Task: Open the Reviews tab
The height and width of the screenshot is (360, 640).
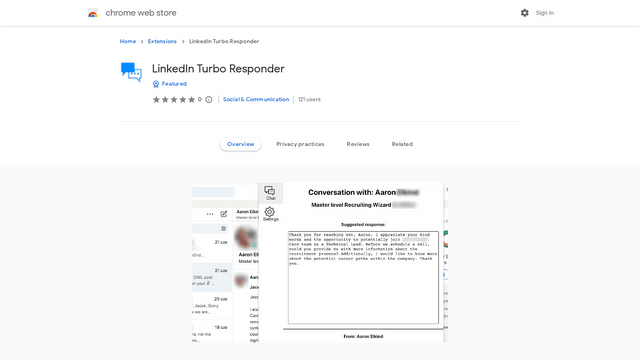Action: tap(358, 144)
